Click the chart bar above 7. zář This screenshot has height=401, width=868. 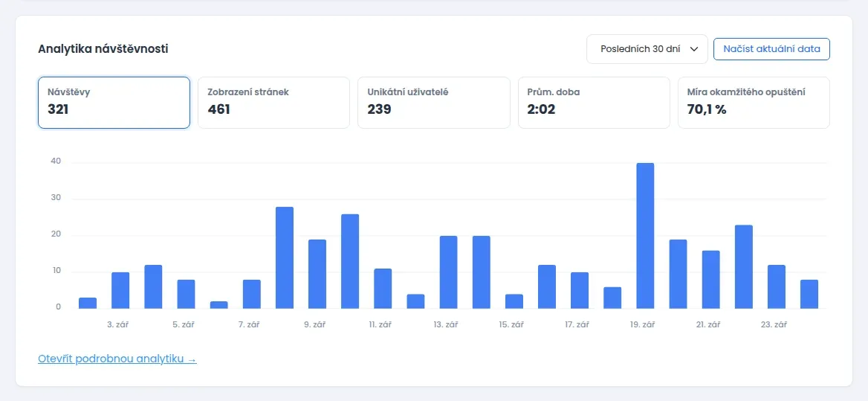(x=252, y=294)
